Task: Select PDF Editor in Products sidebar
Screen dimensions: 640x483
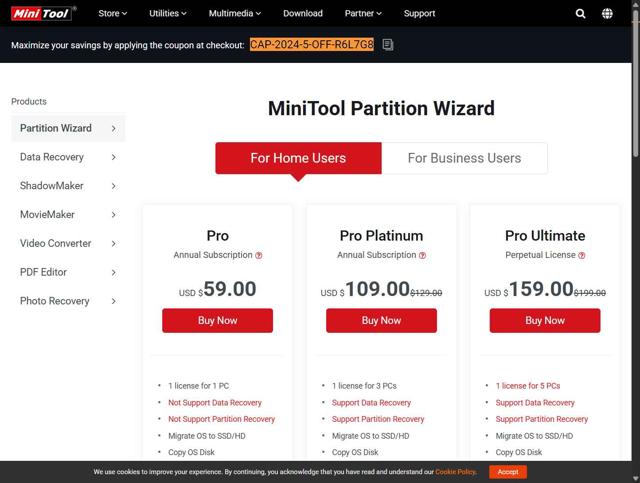Action: [68, 272]
